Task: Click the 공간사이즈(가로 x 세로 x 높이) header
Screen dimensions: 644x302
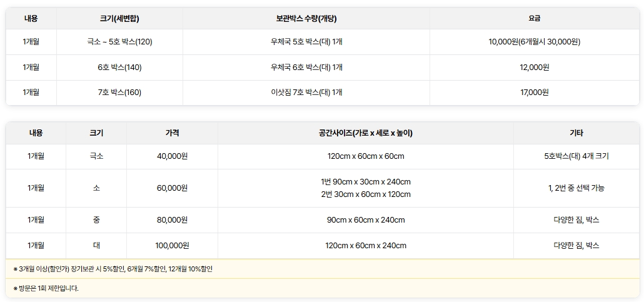Action: (366, 133)
